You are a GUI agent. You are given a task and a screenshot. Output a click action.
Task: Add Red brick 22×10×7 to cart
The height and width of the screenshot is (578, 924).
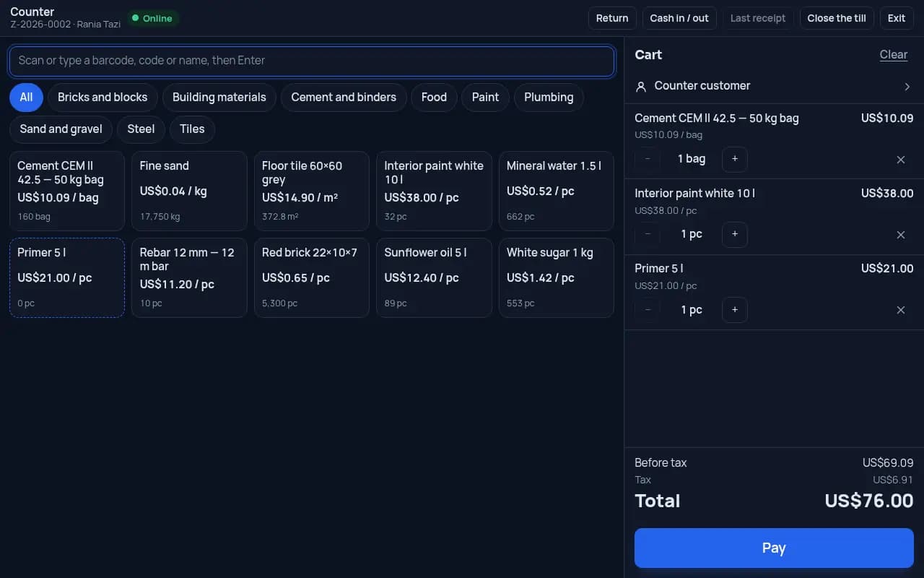tap(312, 278)
